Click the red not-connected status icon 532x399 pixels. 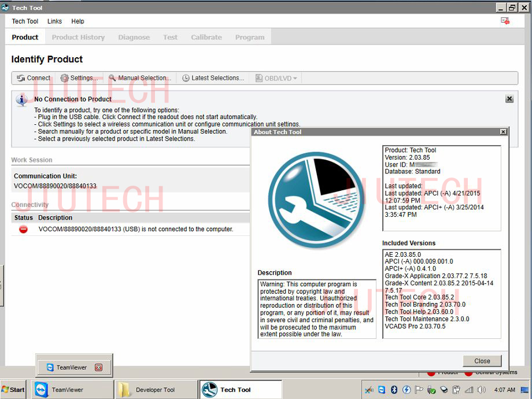point(24,229)
